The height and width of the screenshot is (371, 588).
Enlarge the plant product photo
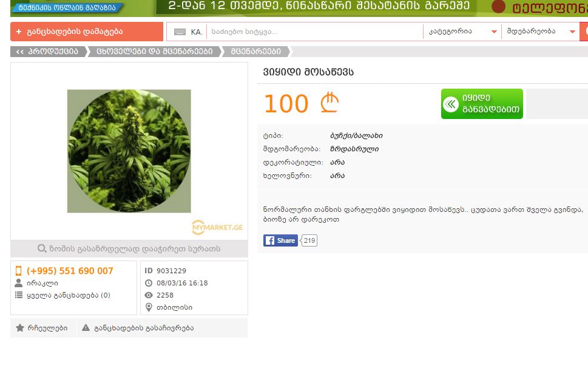[x=129, y=151]
